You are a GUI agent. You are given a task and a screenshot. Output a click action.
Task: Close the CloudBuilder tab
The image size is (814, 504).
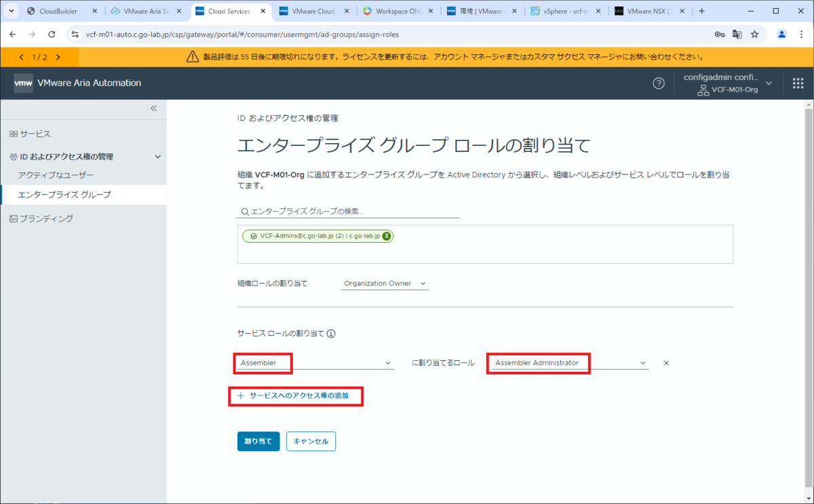(x=94, y=12)
